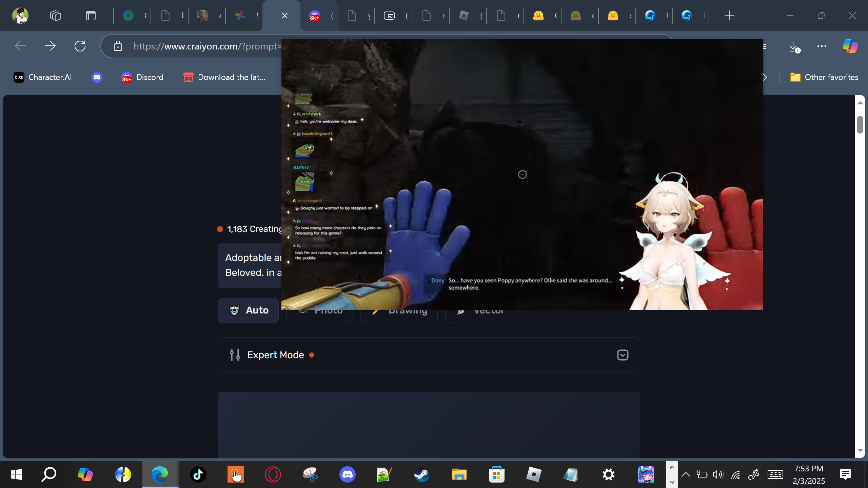Switch to the Discord 8k+ tab
Screen dimensions: 868x488
(x=315, y=16)
